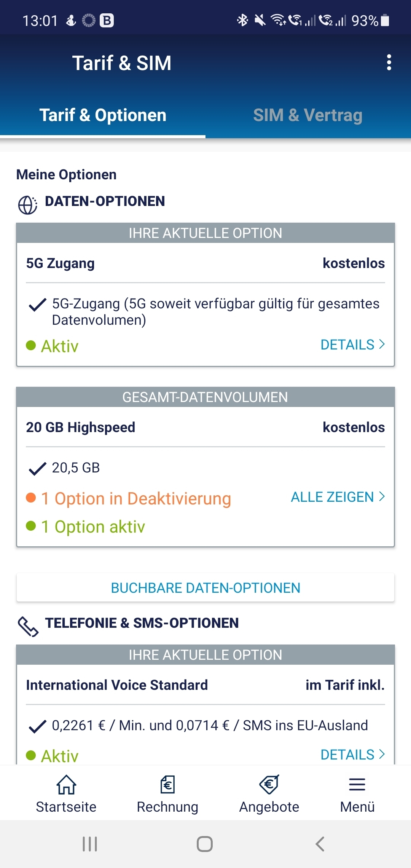The image size is (411, 868).
Task: Tap Android back navigation arrow
Action: pos(320,844)
